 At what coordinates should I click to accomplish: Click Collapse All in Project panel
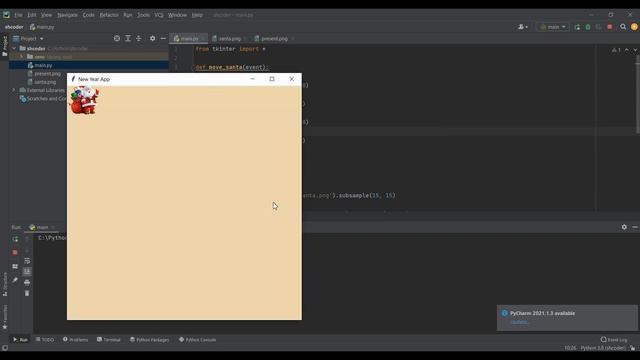coord(139,38)
